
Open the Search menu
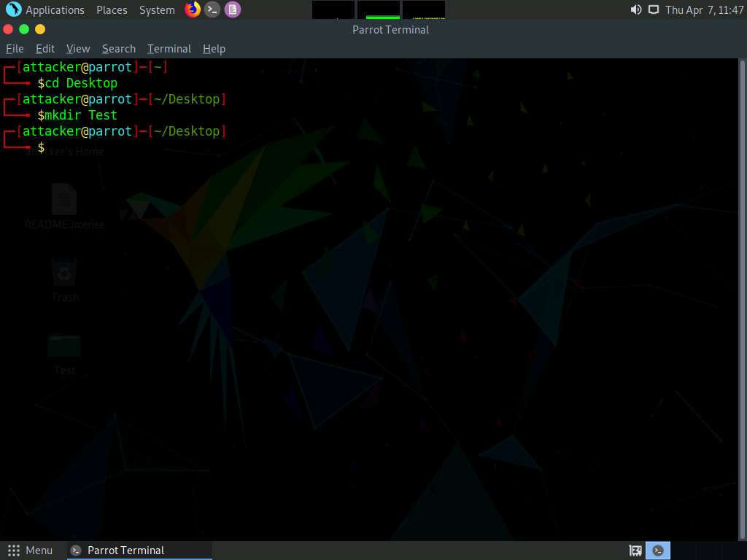pos(119,49)
